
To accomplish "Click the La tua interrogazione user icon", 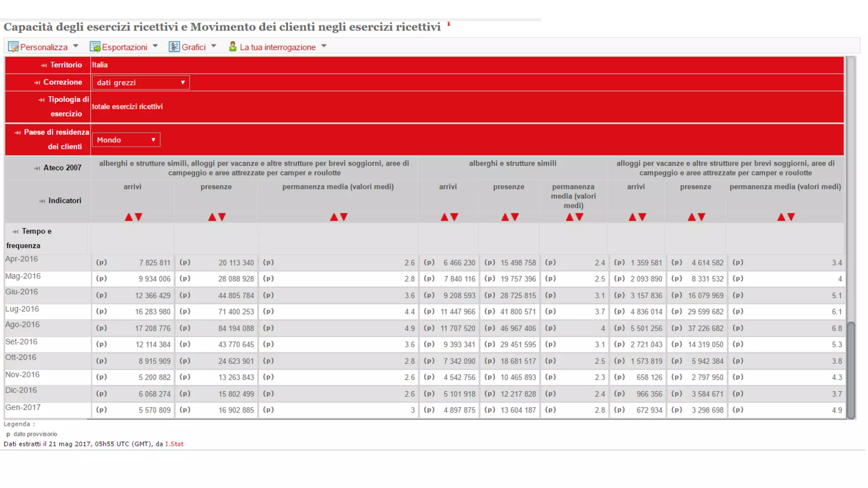I will 233,46.
